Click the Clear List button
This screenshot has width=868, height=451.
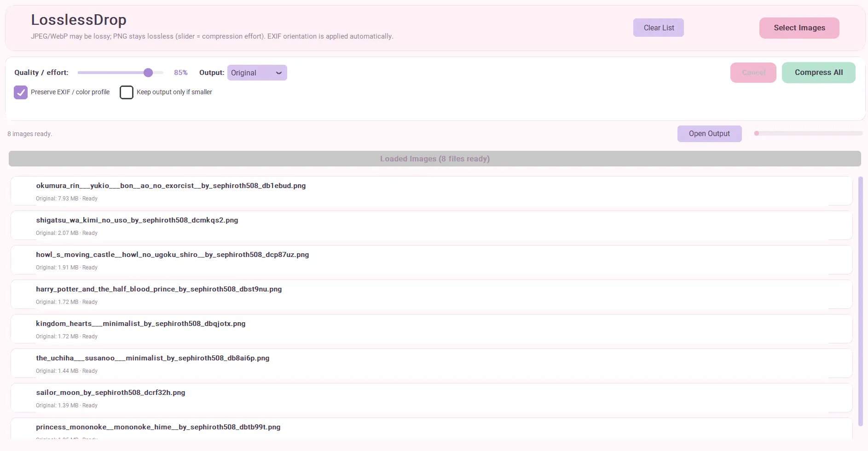658,28
